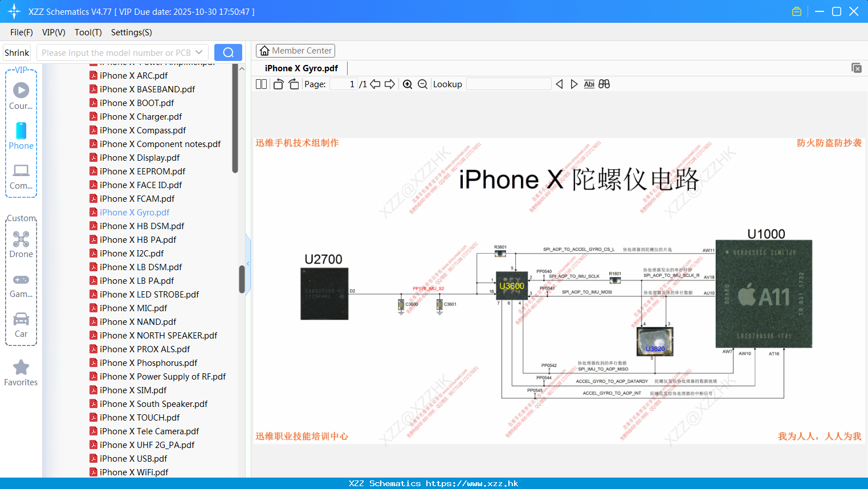Screen dimensions: 868x489
Task: Open iPhone X I2C.pdf
Action: (x=132, y=253)
